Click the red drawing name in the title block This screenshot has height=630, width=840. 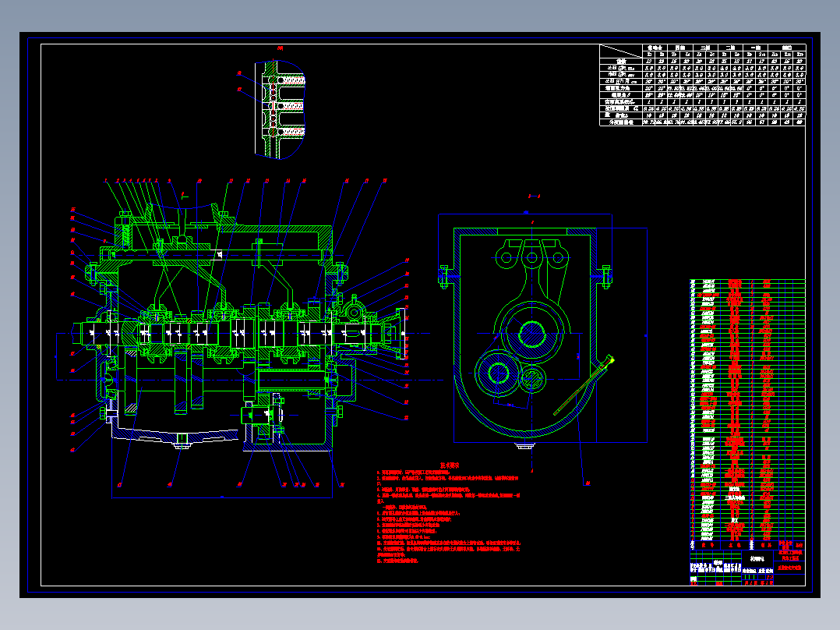790,568
